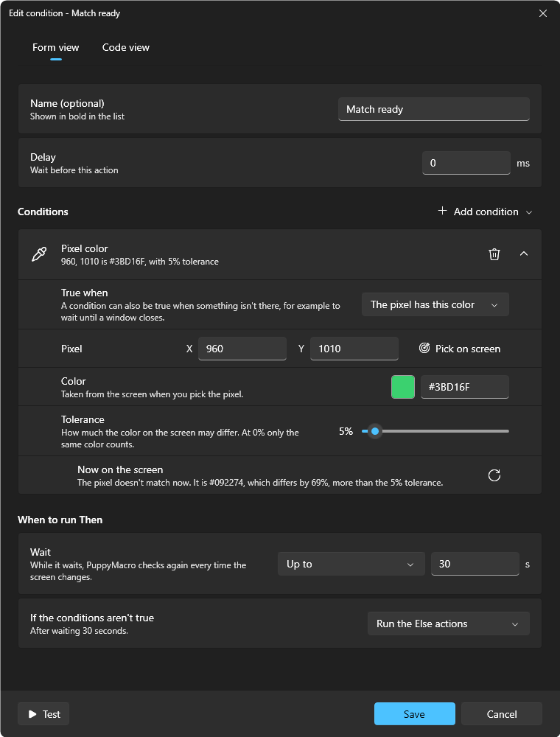The height and width of the screenshot is (737, 560).
Task: Click the Name field containing Match ready
Action: pyautogui.click(x=434, y=109)
